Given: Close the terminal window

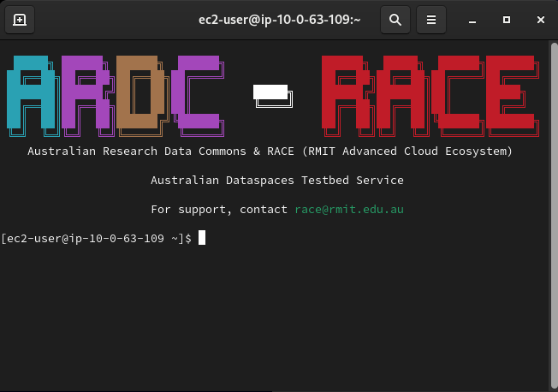Looking at the screenshot, I should (x=541, y=20).
